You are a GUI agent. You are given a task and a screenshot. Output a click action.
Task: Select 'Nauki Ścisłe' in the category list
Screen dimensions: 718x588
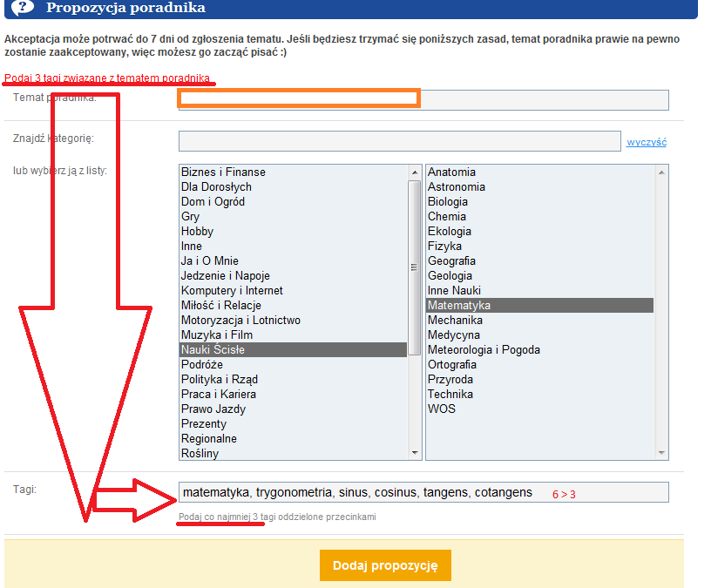tap(213, 350)
